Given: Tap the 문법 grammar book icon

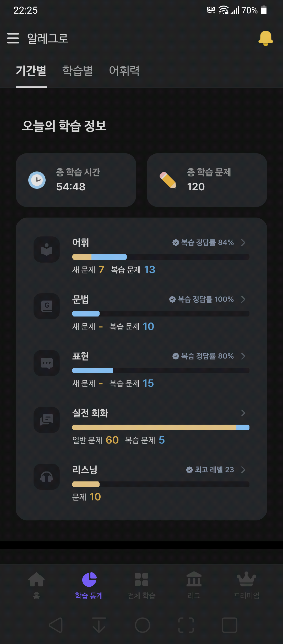Looking at the screenshot, I should pos(47,306).
